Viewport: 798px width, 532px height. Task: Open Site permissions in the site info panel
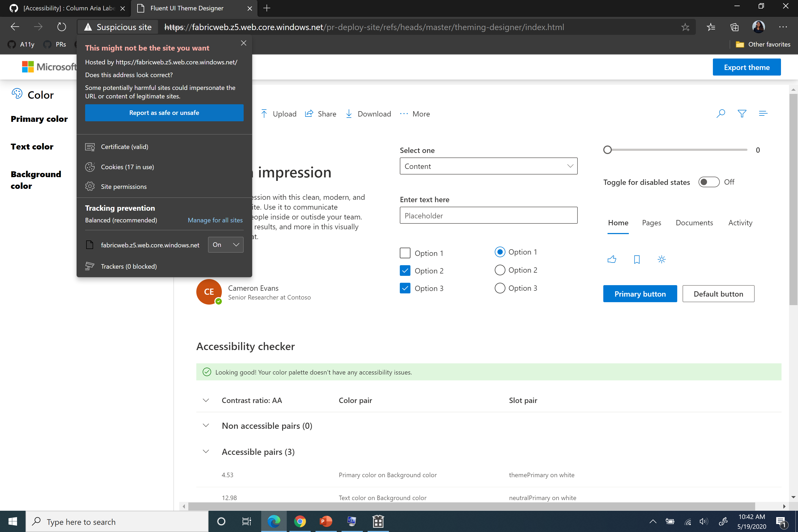(123, 186)
